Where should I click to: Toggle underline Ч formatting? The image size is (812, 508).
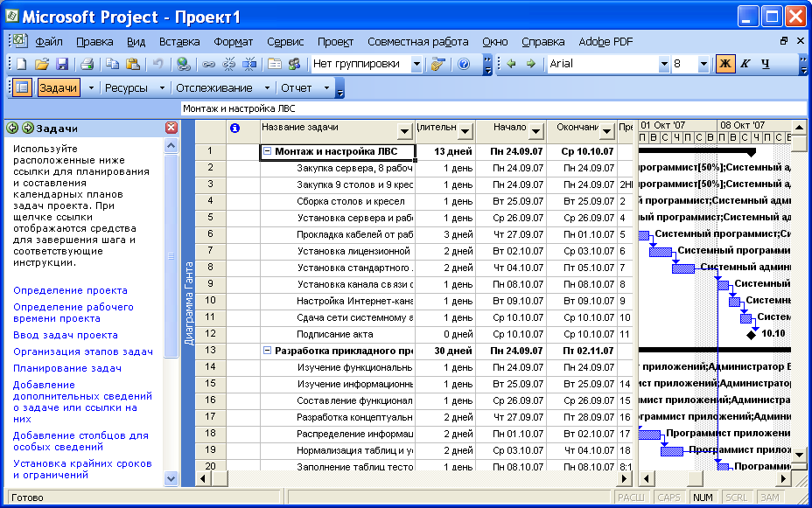(x=766, y=64)
